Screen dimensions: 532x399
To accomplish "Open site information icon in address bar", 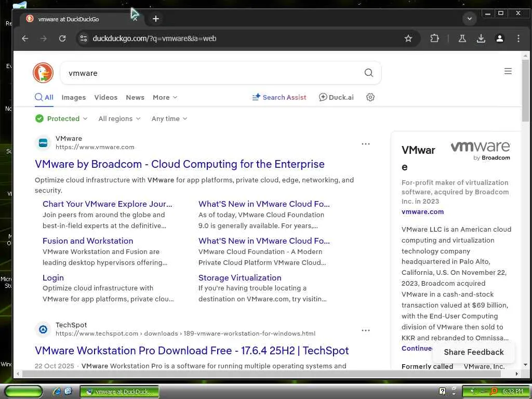I will coord(84,38).
